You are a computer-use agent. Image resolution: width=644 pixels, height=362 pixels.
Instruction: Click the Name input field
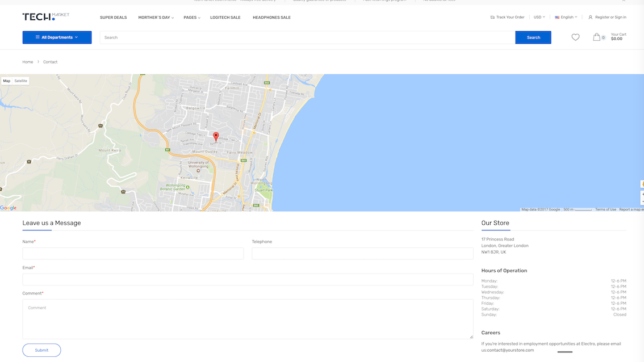click(x=133, y=253)
